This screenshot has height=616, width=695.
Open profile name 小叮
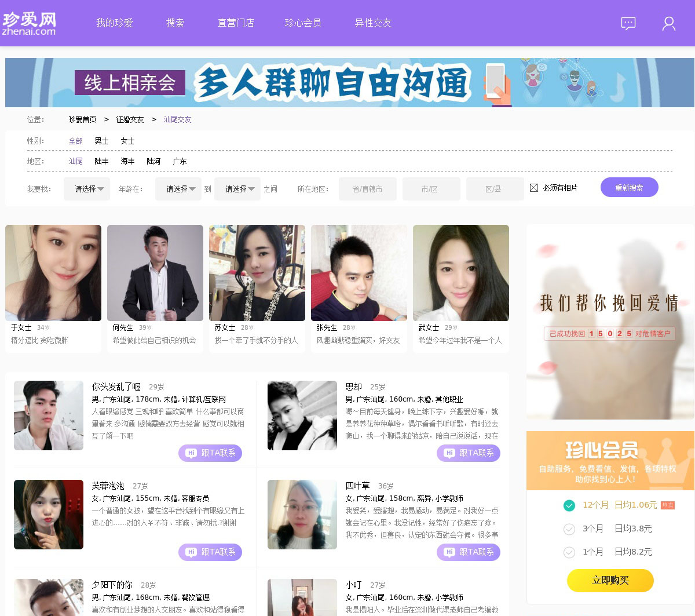click(x=354, y=585)
